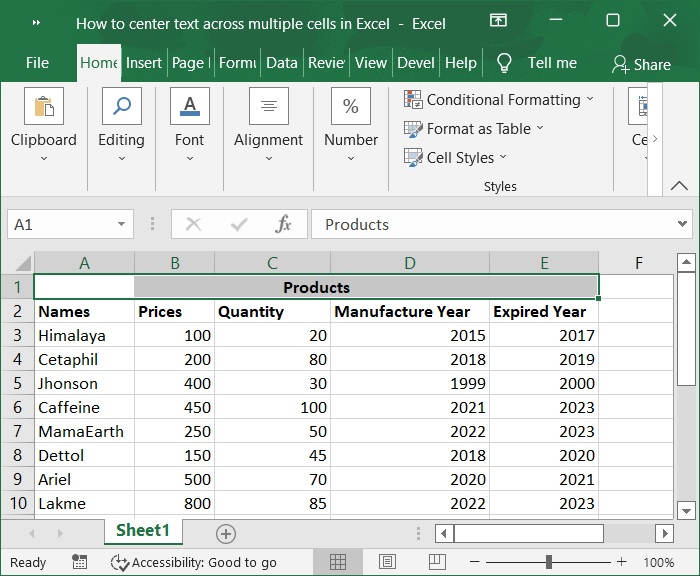Open the File menu tab

[37, 63]
